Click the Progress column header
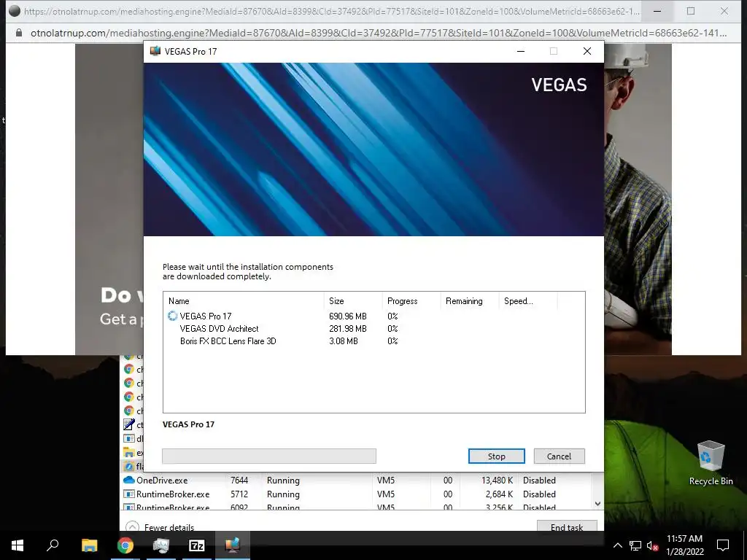The image size is (747, 560). pyautogui.click(x=411, y=301)
